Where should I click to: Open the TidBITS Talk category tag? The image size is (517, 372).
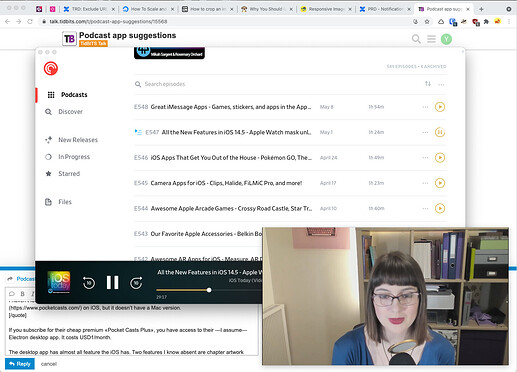pos(93,44)
